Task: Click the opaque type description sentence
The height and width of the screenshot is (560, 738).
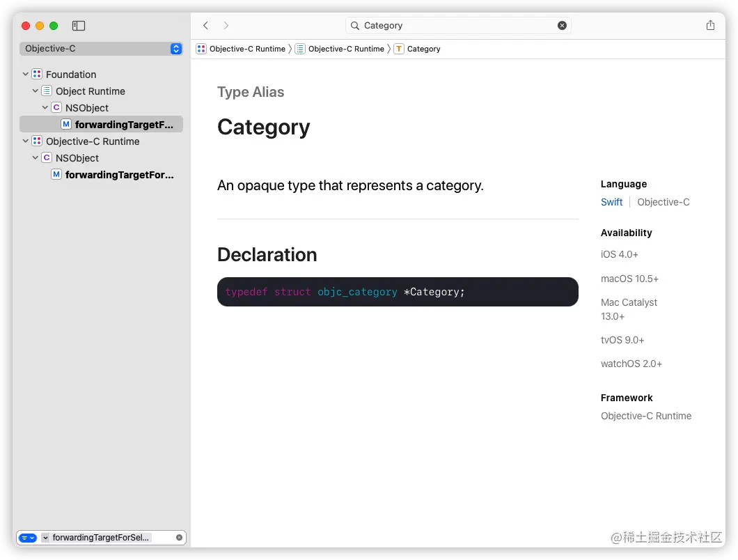Action: [350, 185]
